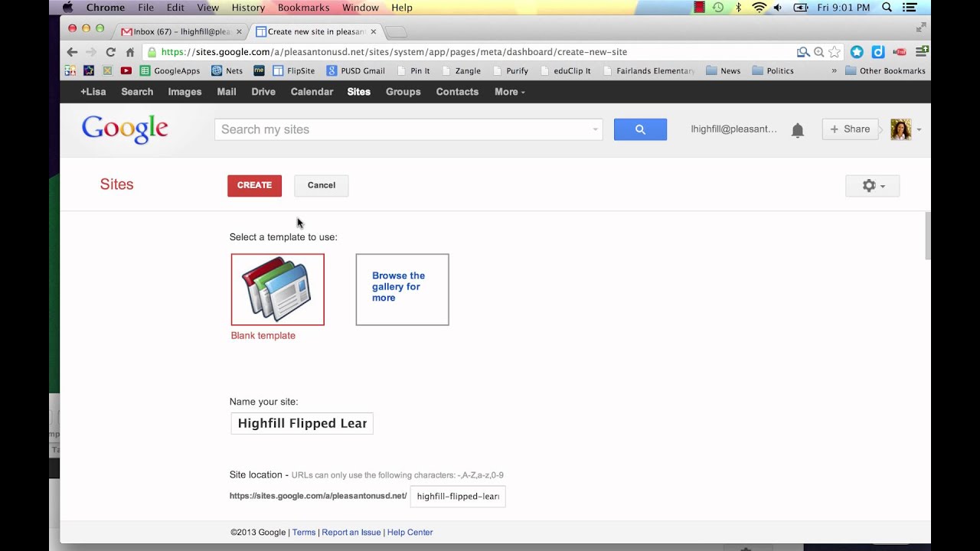
Task: Click the blue star extension icon
Action: pyautogui.click(x=857, y=52)
